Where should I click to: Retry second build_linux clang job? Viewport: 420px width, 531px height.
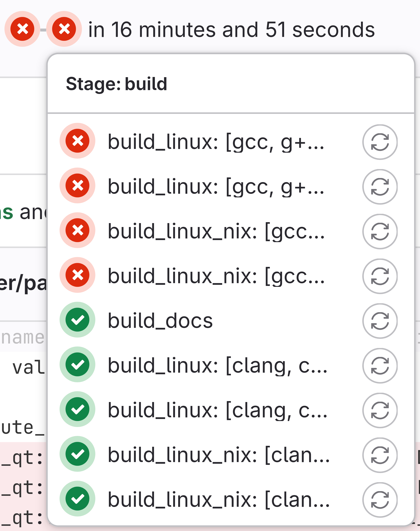380,410
